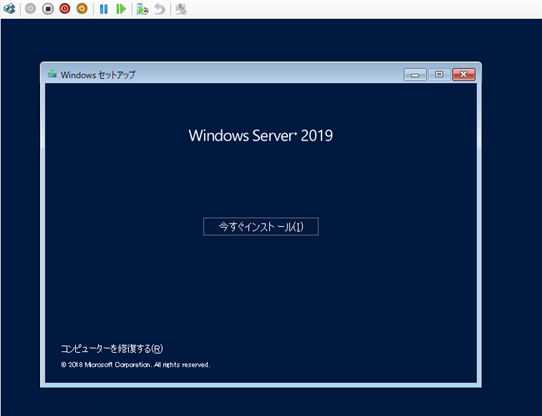Minimize the Windows セットアップ window
The width and height of the screenshot is (542, 416).
pos(415,74)
